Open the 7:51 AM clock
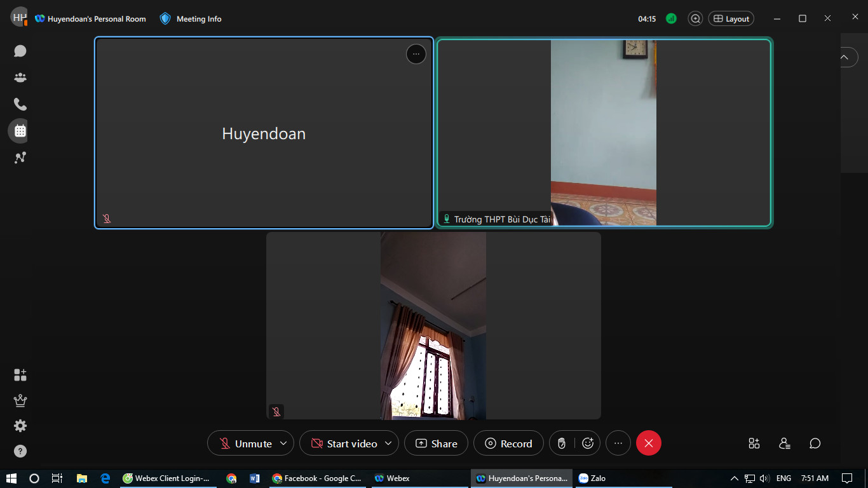The image size is (868, 488). point(815,478)
